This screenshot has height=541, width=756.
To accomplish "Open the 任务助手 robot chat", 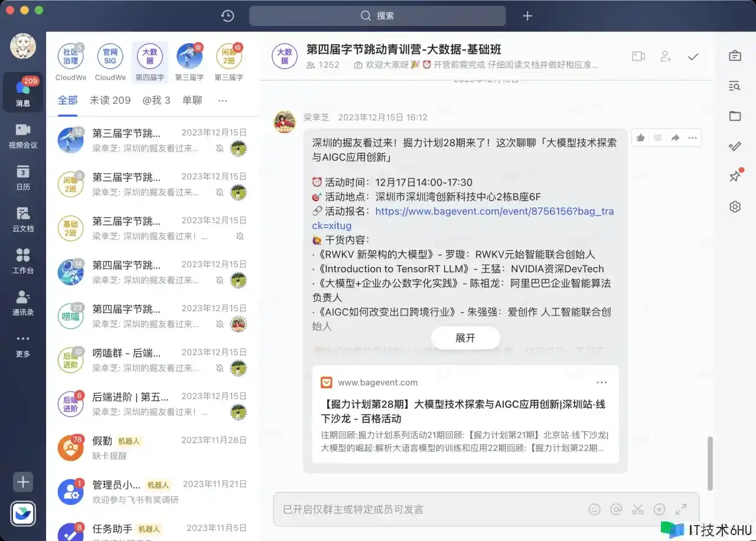I will [x=152, y=529].
